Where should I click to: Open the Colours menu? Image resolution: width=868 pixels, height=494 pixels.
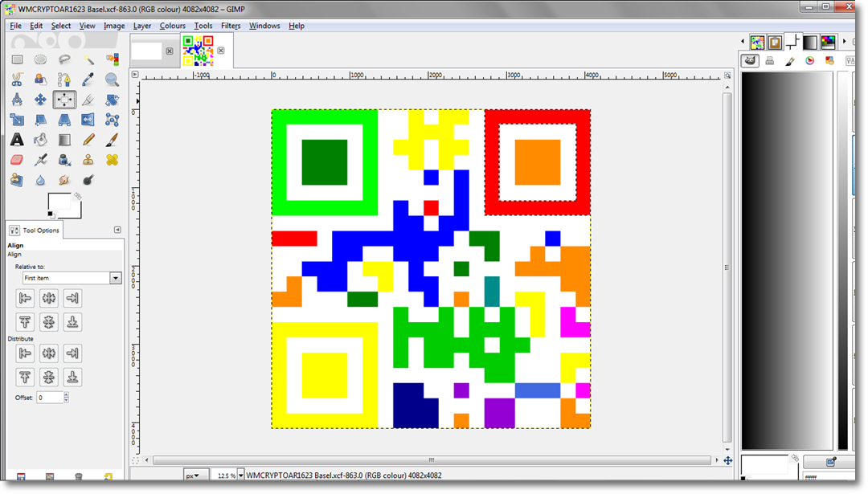tap(172, 26)
